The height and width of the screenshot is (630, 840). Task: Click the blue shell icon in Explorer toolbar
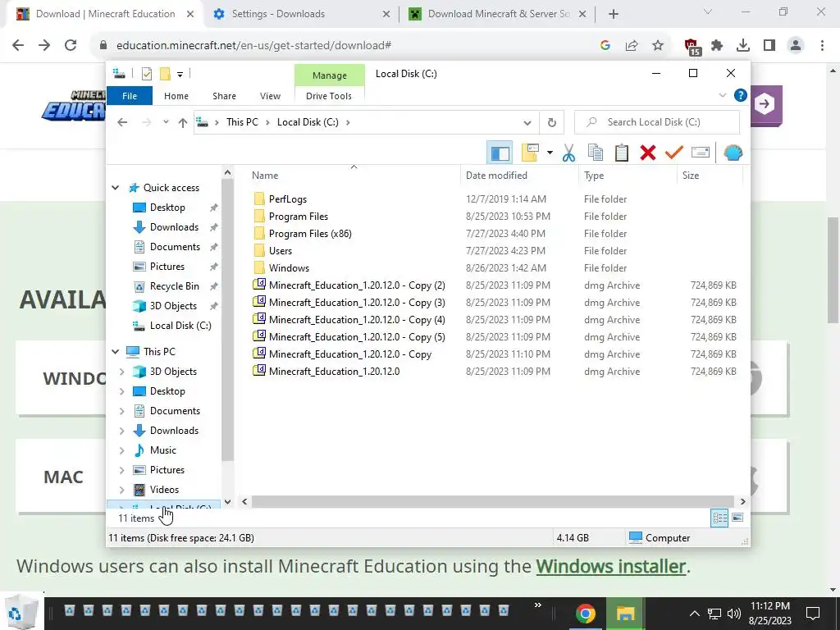coord(733,153)
